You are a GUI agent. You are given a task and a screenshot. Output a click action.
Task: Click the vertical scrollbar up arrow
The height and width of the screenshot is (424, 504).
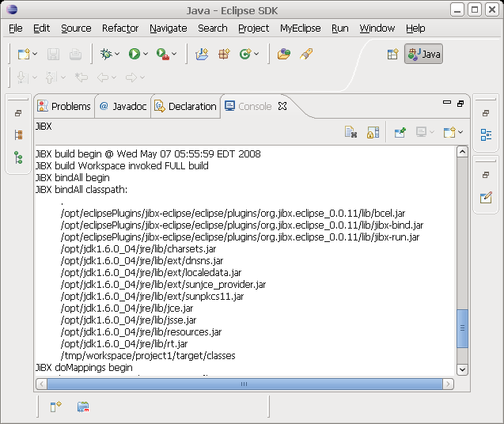[462, 151]
